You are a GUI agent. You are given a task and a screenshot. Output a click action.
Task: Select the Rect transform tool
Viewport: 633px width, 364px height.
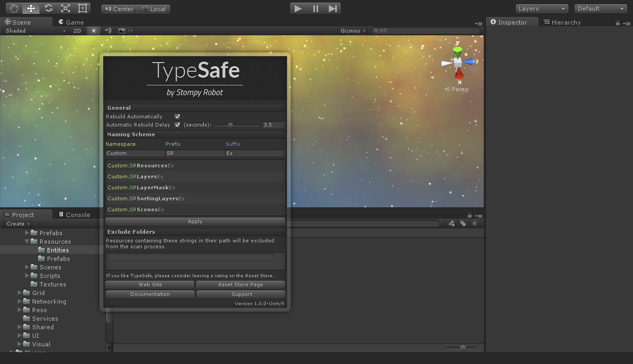coord(82,9)
